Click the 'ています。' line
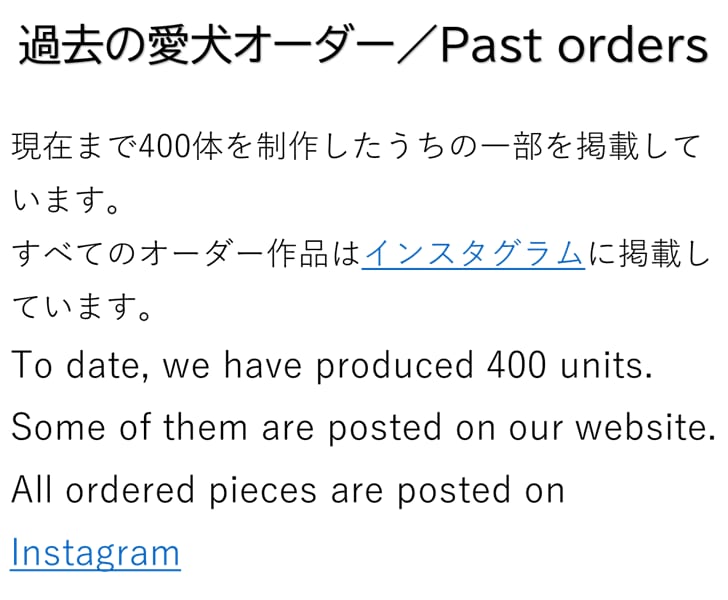Image resolution: width=728 pixels, height=600 pixels. click(x=82, y=307)
